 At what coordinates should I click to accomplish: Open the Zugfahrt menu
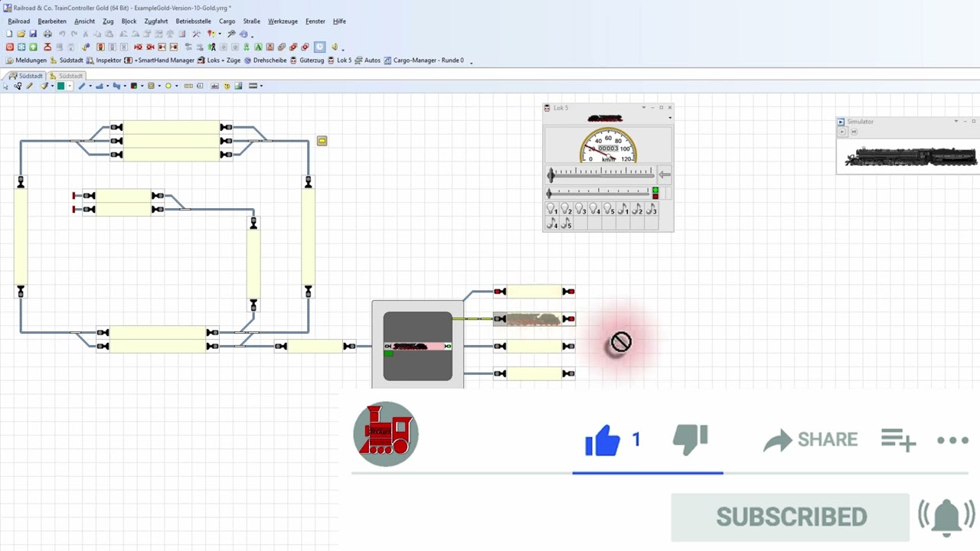pos(155,21)
